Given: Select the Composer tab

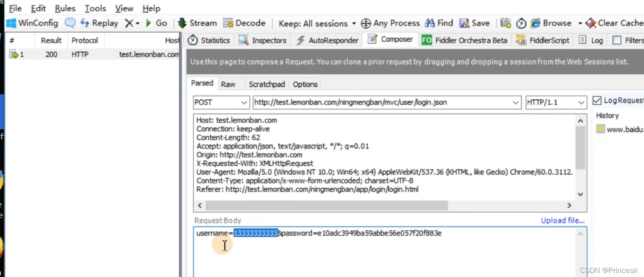Looking at the screenshot, I should 390,39.
